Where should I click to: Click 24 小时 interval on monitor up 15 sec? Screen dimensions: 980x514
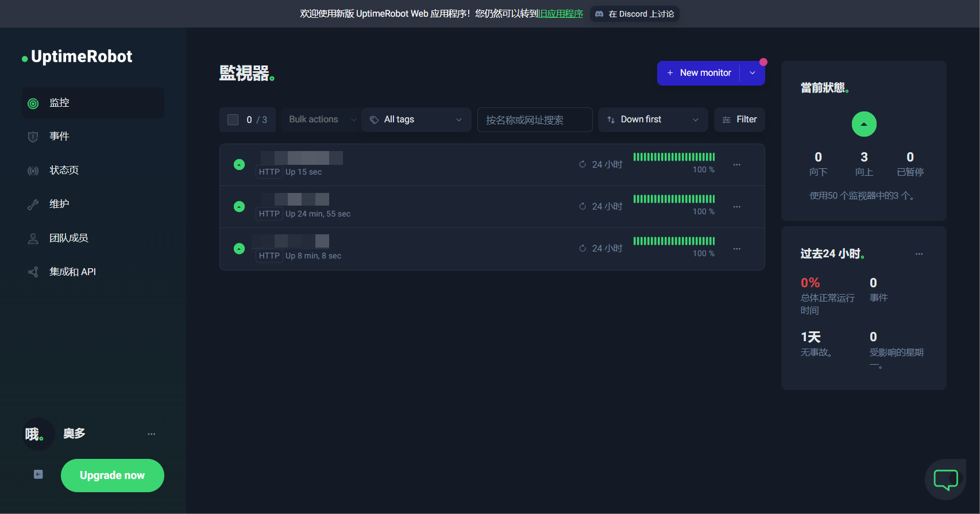(x=601, y=165)
